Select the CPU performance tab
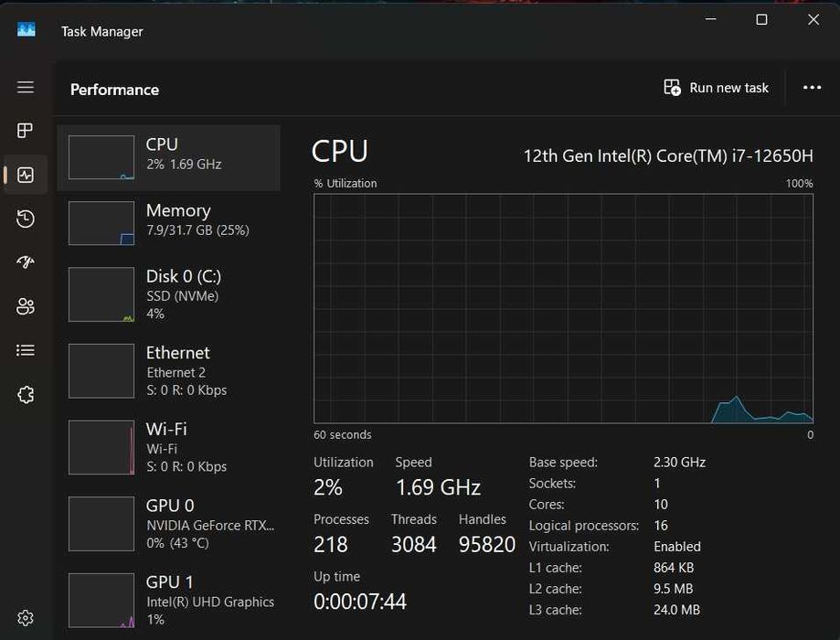Screen dimensions: 840x640 point(169,157)
